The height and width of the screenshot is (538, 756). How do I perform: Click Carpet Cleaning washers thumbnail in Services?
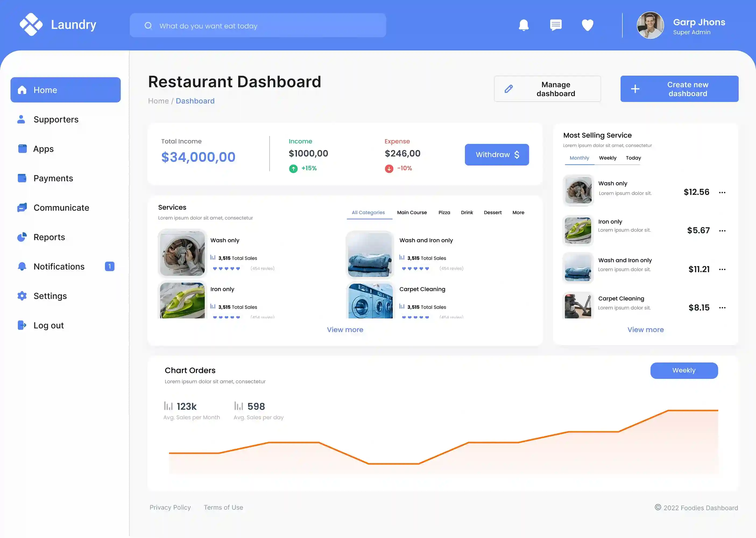(370, 301)
